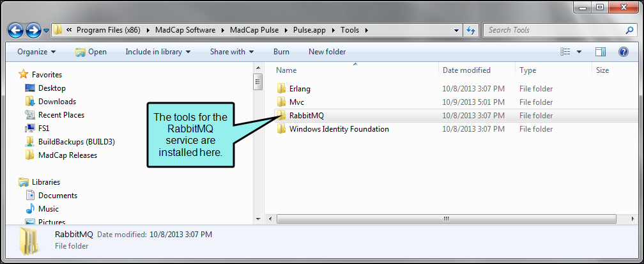Viewport: 644px width, 264px height.
Task: Click the Documents library icon
Action: (29, 196)
